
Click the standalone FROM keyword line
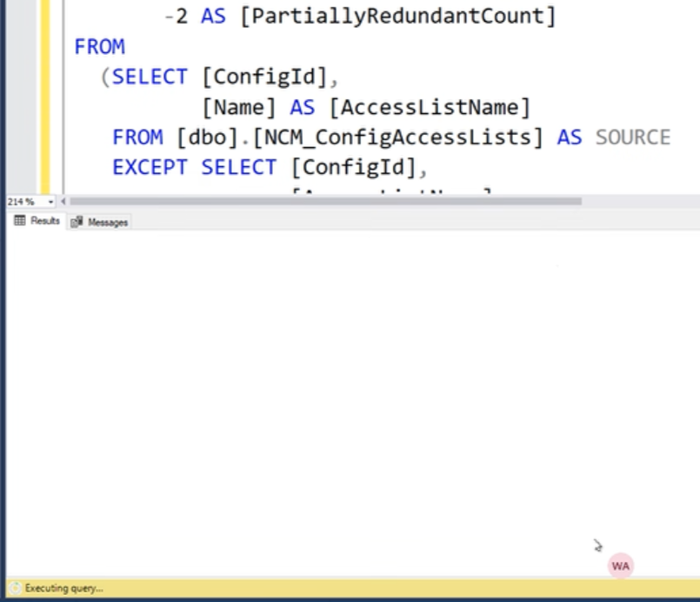99,47
